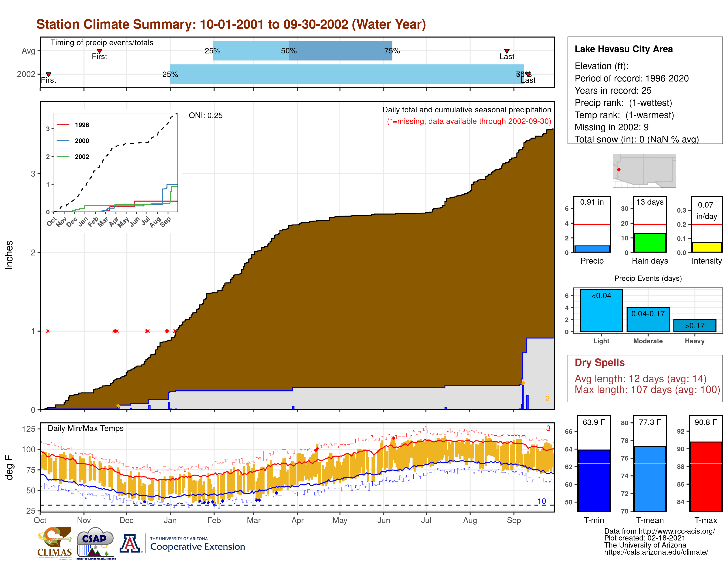Click the 2002 'Last' red triangle marker
The image size is (728, 563).
point(528,74)
